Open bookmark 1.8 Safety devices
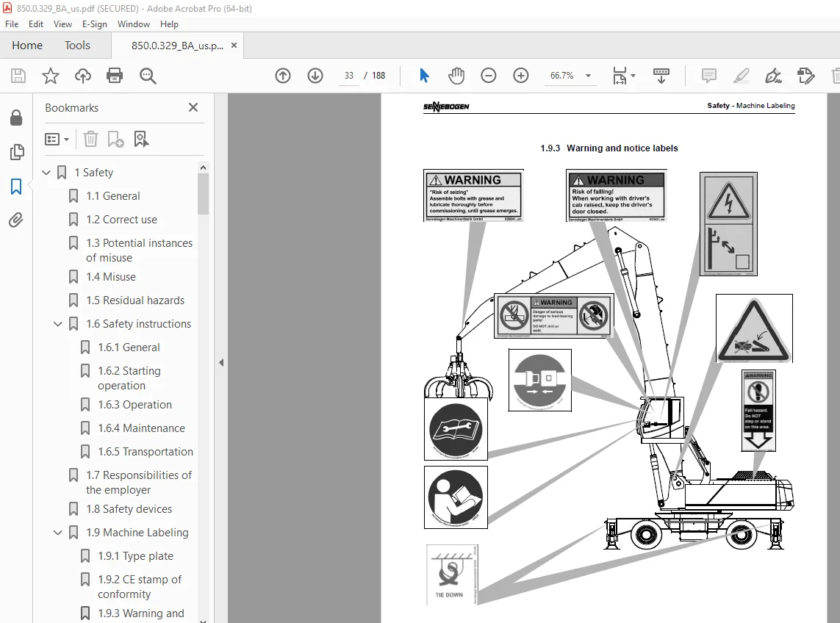 129,509
